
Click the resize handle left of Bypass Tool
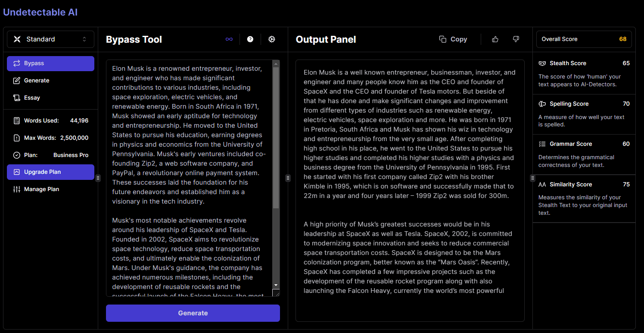click(98, 178)
